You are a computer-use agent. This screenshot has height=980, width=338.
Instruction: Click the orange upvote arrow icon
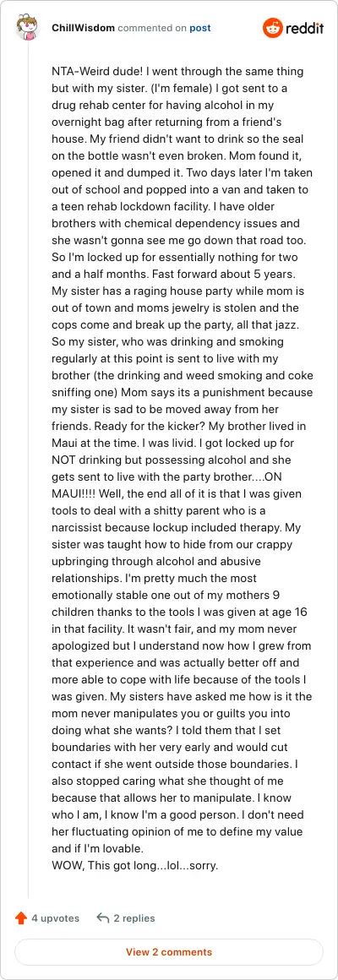point(20,918)
